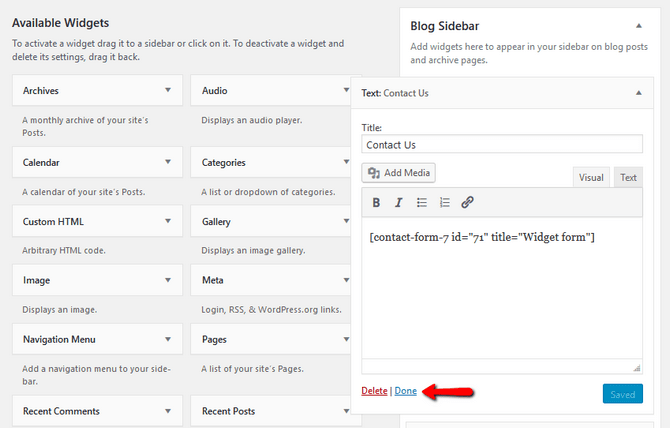Grab the editor resize handle corner

coord(637,367)
